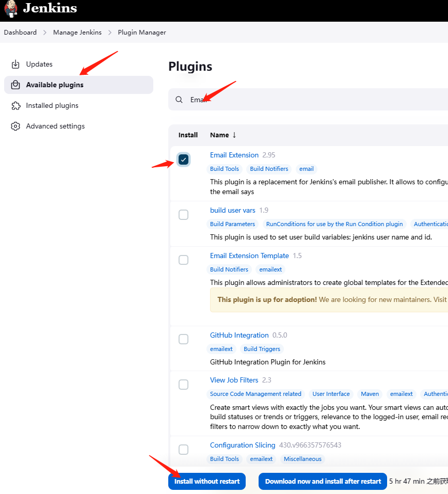Click the Build Triggers tag

click(262, 349)
